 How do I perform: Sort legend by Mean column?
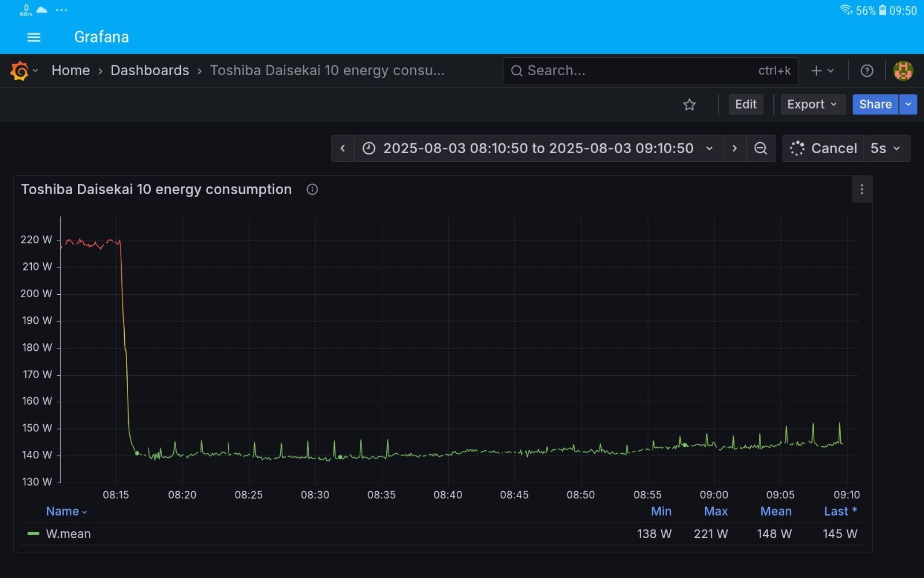coord(776,512)
